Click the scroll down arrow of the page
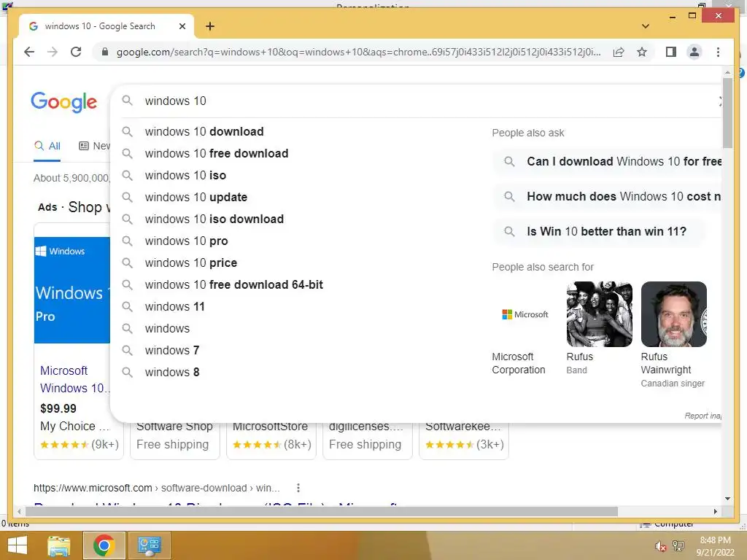Image resolution: width=747 pixels, height=560 pixels. click(727, 499)
